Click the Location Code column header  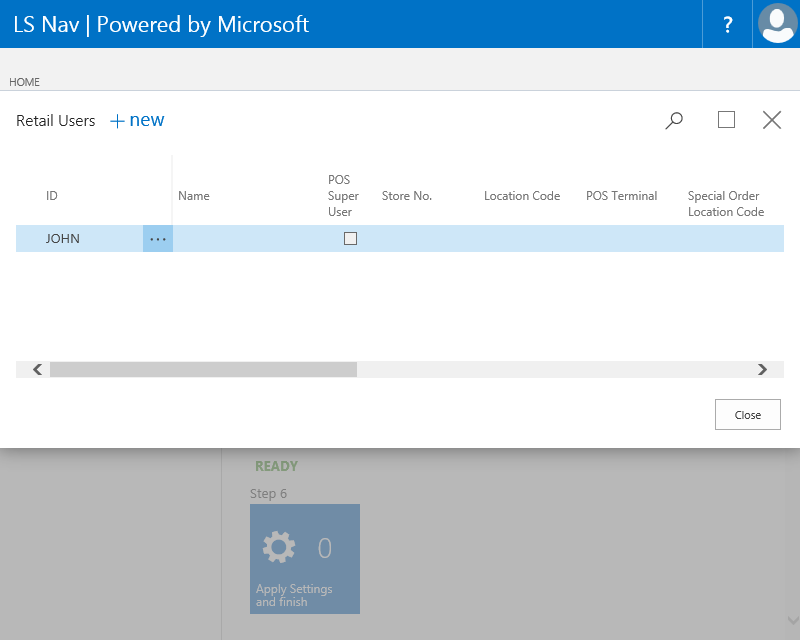click(x=522, y=196)
